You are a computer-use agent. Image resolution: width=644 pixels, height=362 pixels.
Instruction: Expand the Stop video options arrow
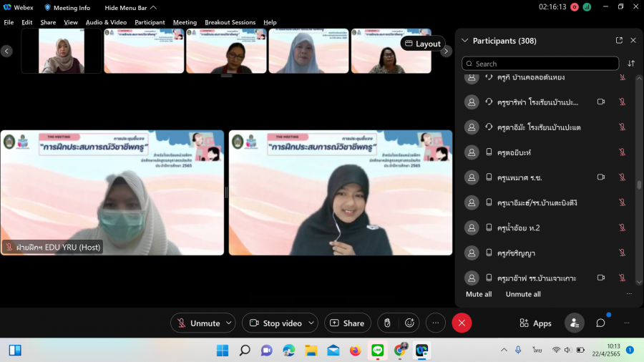tap(310, 323)
